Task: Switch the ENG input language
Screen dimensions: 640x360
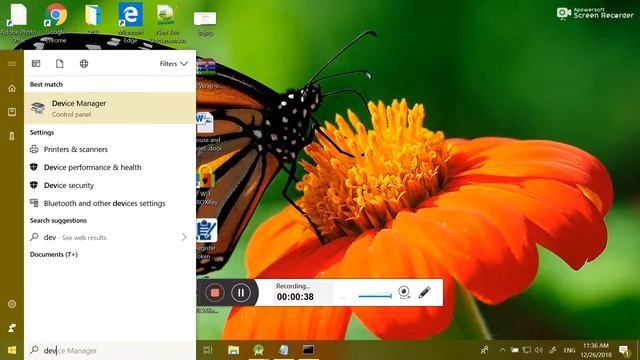Action: coord(569,351)
